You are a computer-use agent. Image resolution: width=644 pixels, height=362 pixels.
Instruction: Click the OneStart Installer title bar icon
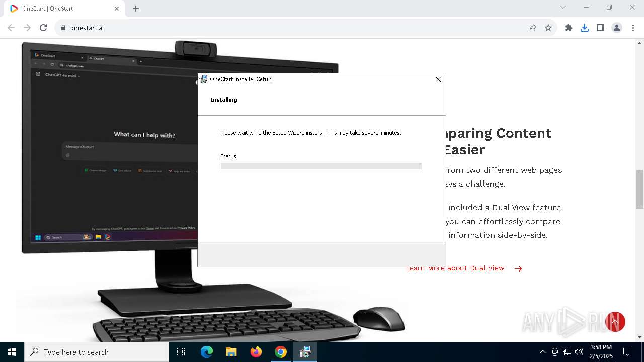tap(203, 79)
